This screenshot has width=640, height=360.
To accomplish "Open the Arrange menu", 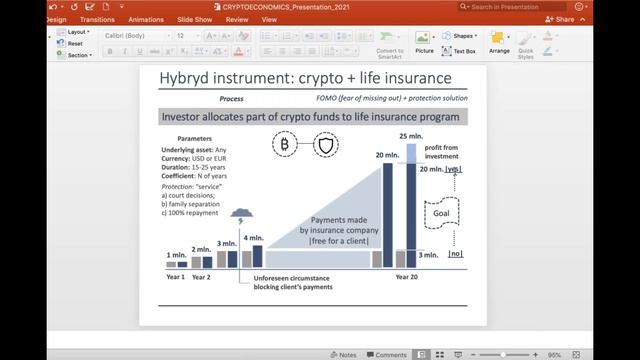I will point(499,43).
